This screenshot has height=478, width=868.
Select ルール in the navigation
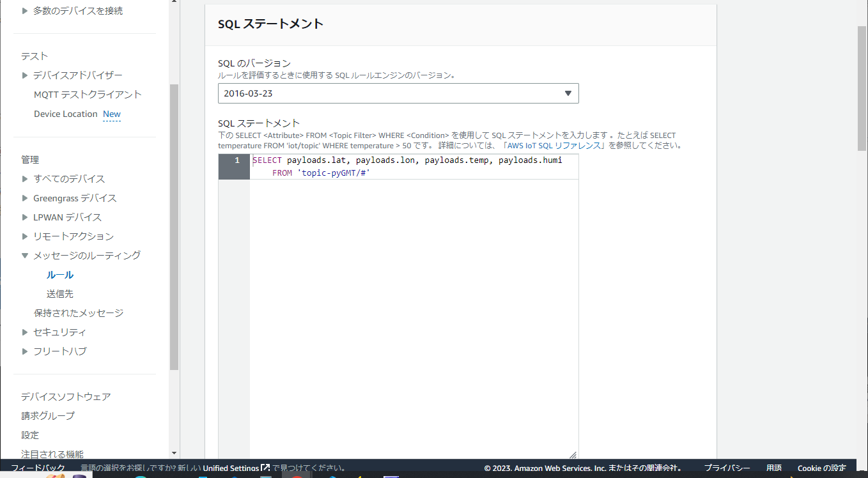point(60,275)
